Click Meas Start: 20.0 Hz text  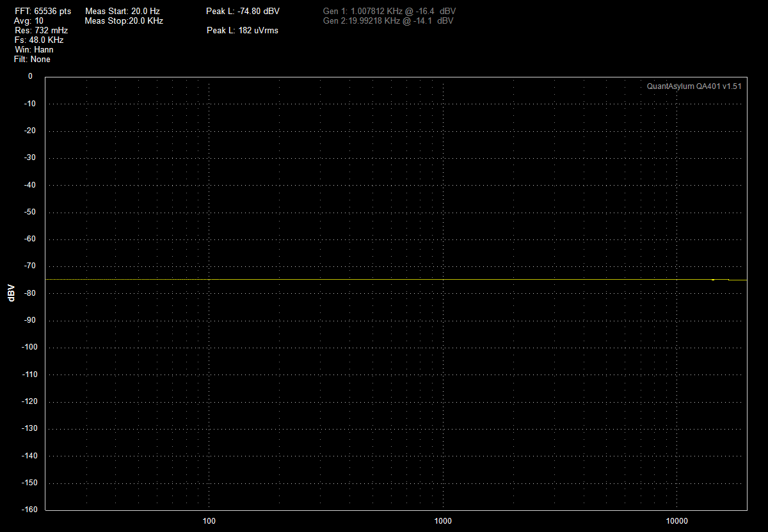point(122,12)
